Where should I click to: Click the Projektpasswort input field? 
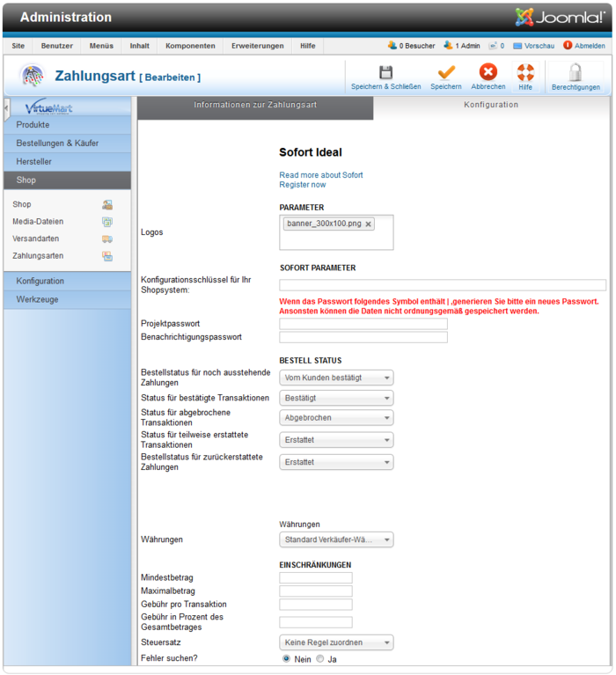click(363, 324)
